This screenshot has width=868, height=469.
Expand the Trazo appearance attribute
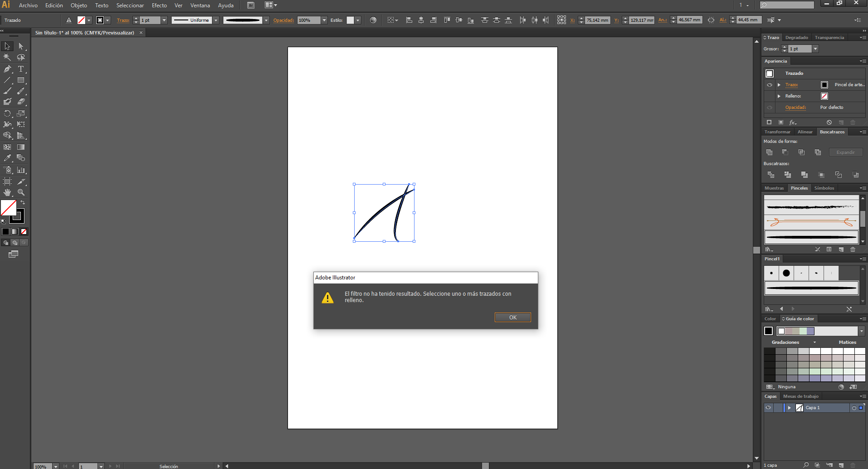779,85
